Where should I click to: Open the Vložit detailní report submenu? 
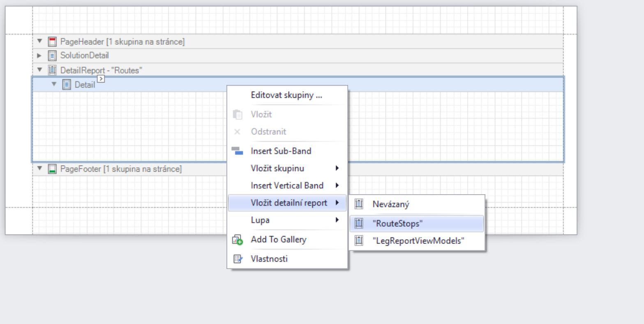pos(288,203)
